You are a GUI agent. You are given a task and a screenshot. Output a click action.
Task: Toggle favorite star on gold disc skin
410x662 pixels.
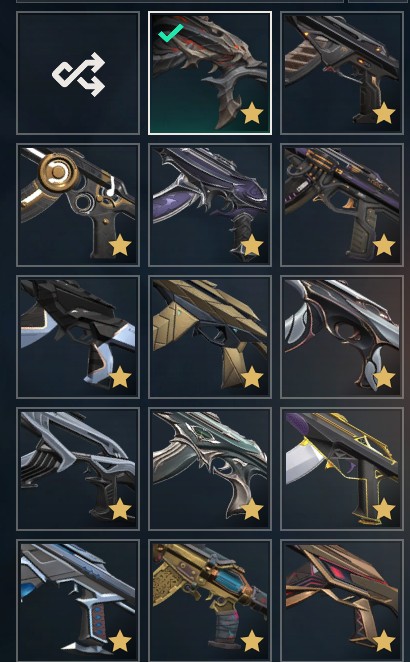(120, 245)
